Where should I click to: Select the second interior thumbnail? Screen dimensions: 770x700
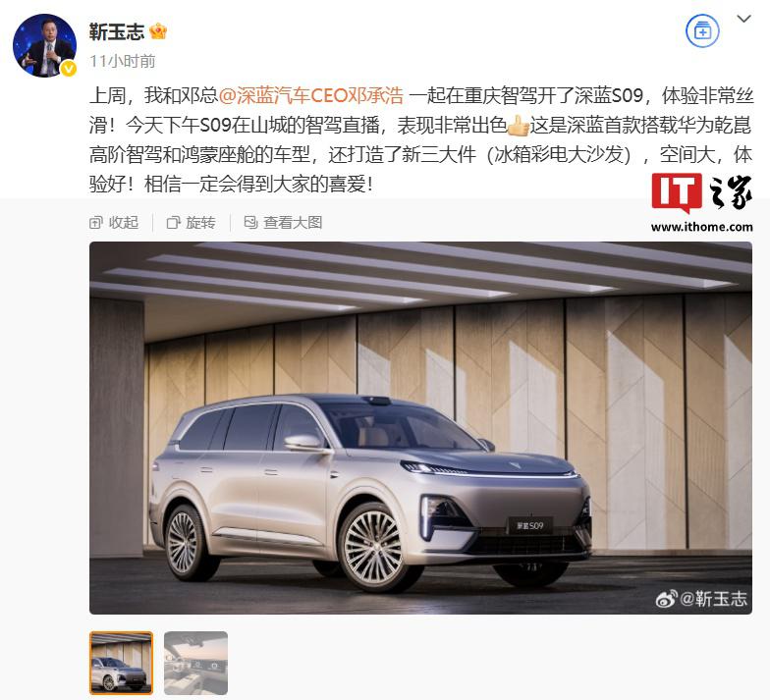click(196, 663)
